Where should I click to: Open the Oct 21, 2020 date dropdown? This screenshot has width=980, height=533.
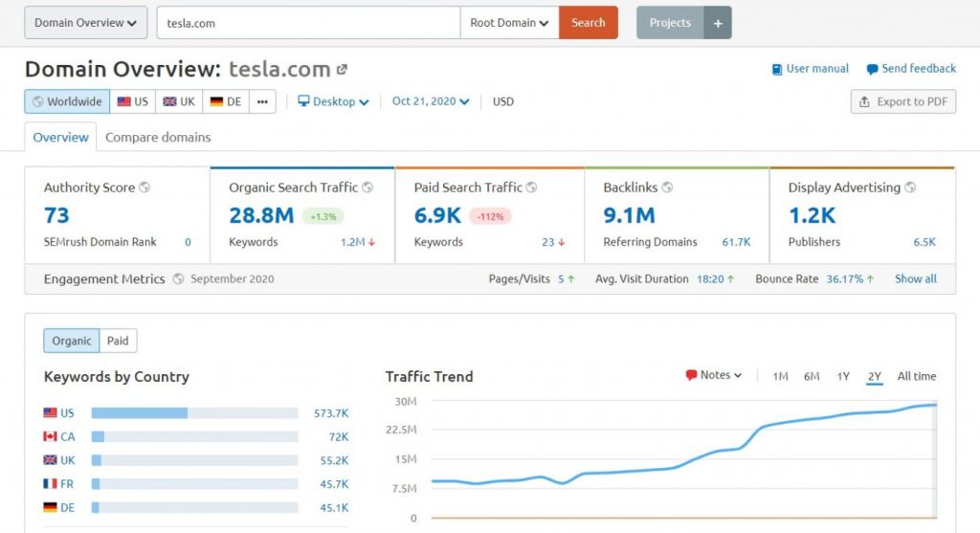430,101
